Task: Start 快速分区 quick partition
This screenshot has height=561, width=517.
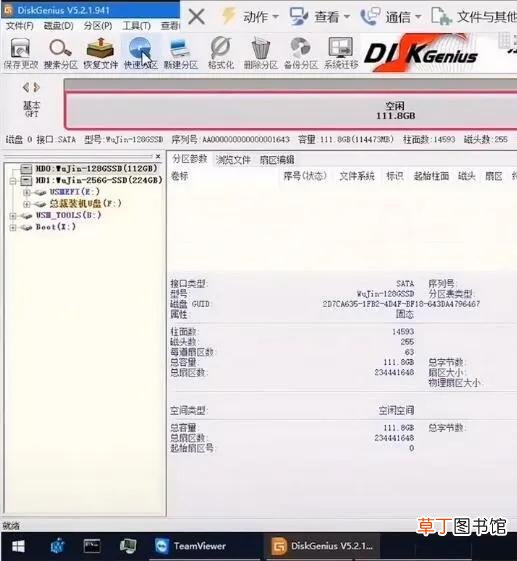Action: [140, 54]
